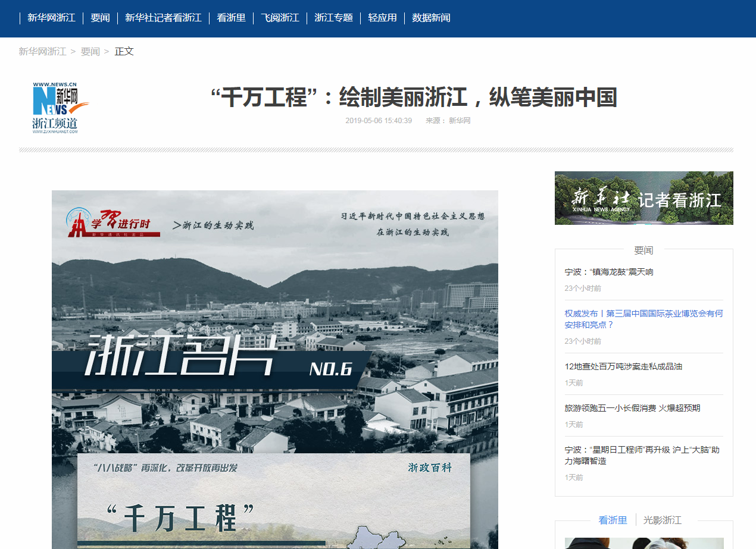756x549 pixels.
Task: Click the 新华网浙江 breadcrumb link
Action: 42,52
